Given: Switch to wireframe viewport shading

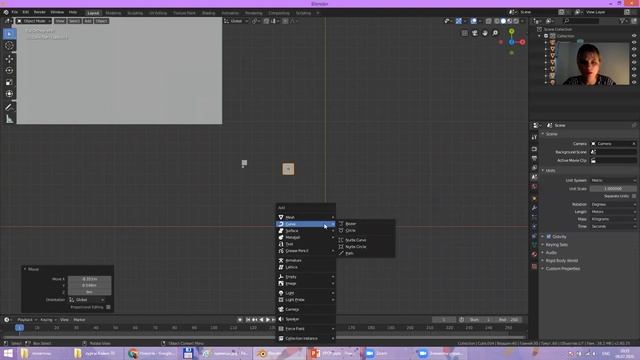Looking at the screenshot, I should point(497,21).
